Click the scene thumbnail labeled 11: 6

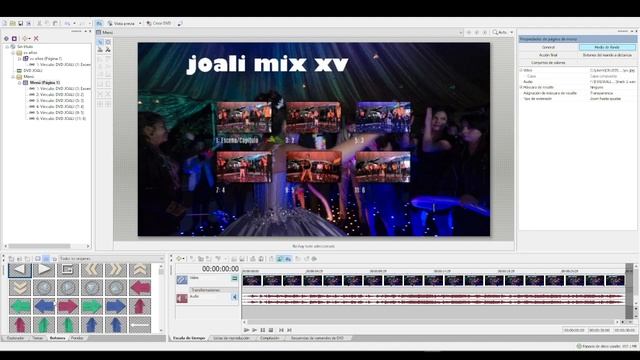[x=383, y=167]
